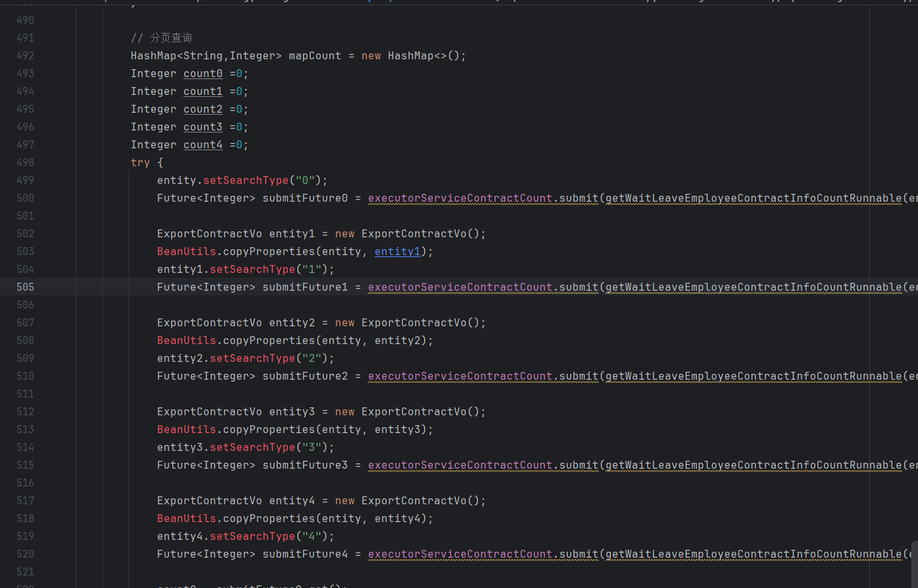This screenshot has height=588, width=918.
Task: Click the submitFuture3 variable
Action: (305, 465)
